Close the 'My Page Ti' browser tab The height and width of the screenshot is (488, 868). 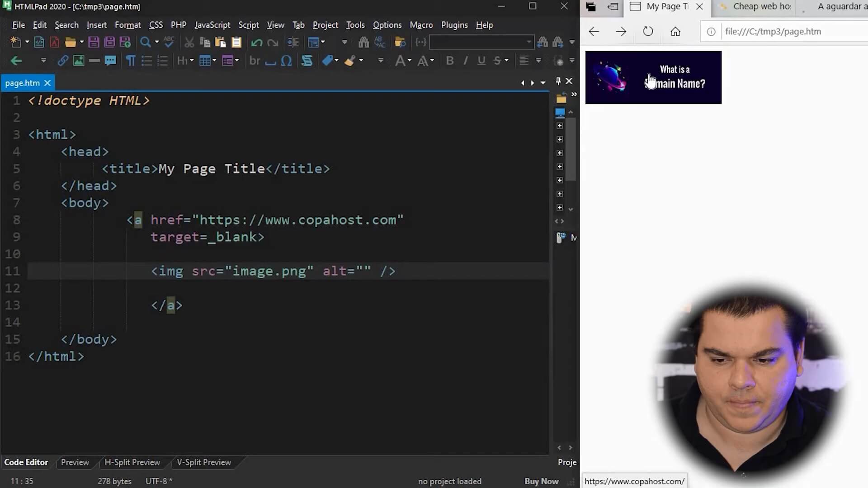coord(699,6)
